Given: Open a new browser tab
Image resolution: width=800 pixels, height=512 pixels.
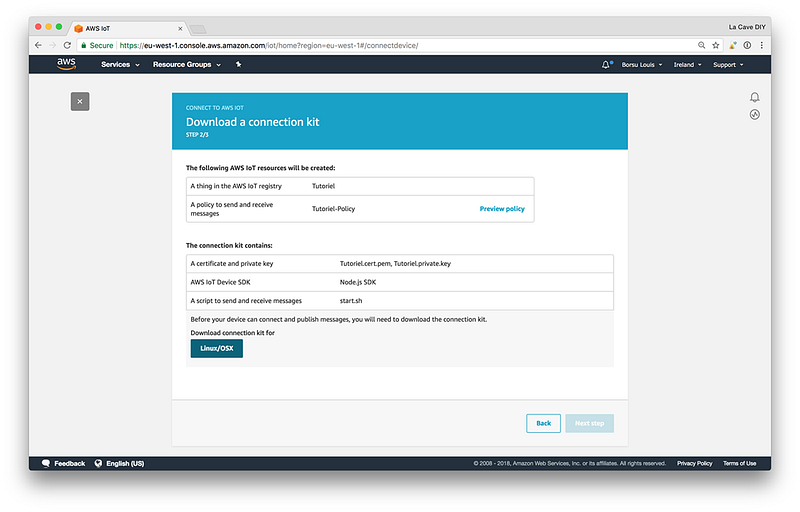Looking at the screenshot, I should [198, 29].
